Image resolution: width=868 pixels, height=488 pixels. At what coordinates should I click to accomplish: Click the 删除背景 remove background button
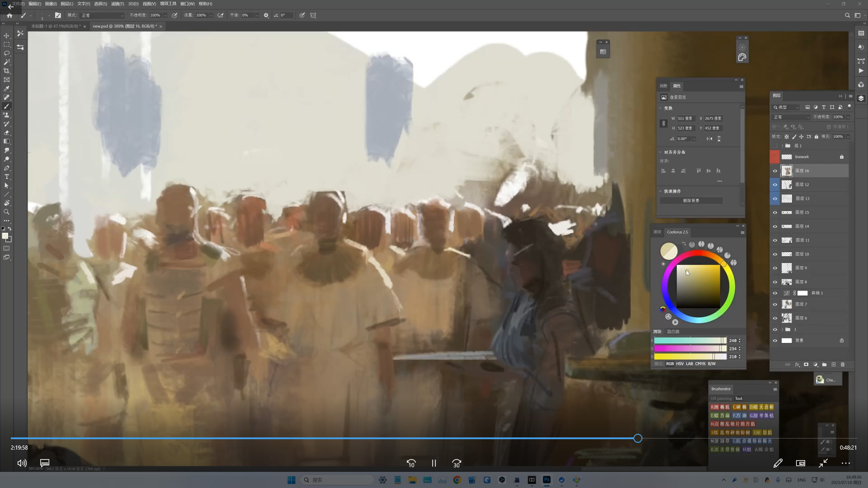[691, 201]
